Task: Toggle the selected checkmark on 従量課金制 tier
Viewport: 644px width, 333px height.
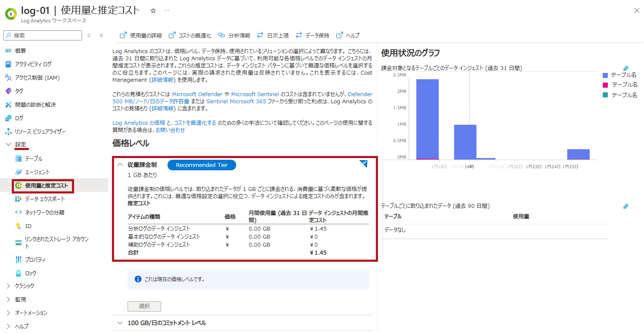Action: [364, 164]
